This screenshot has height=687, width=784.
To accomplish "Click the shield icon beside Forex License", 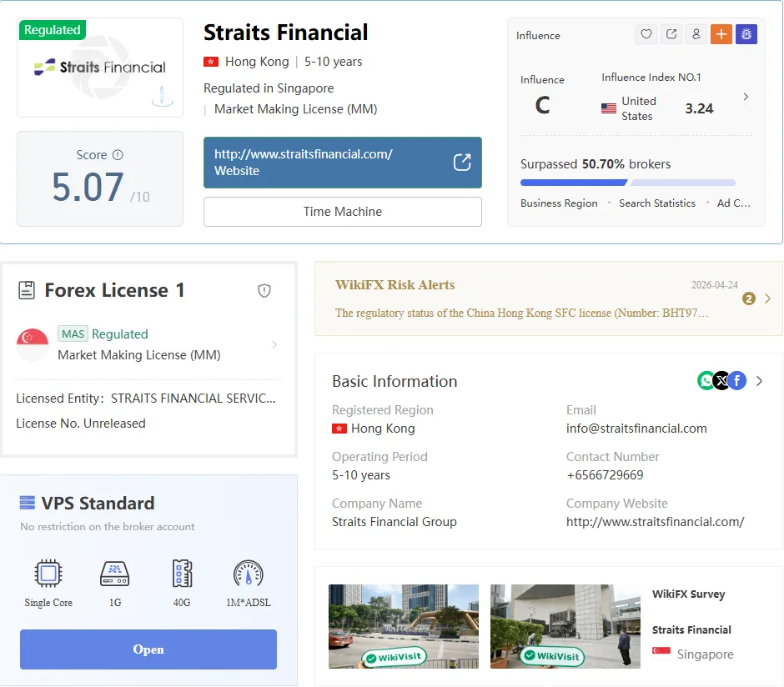I will click(x=264, y=291).
